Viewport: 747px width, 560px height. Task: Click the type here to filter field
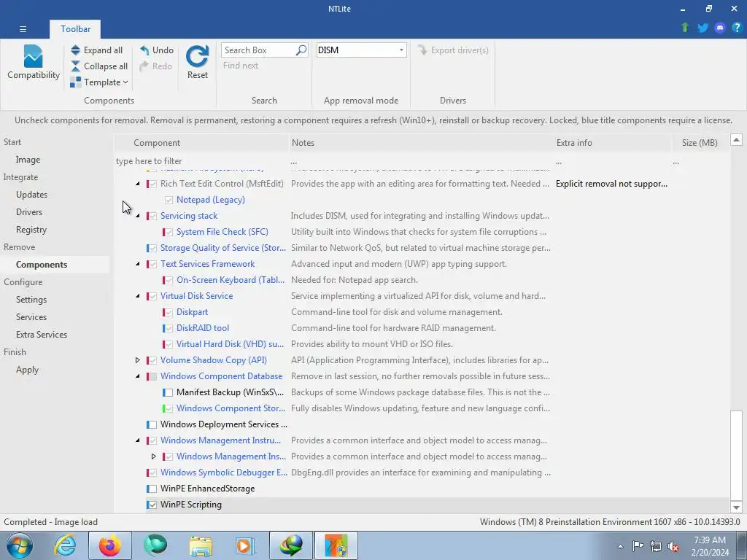[201, 161]
